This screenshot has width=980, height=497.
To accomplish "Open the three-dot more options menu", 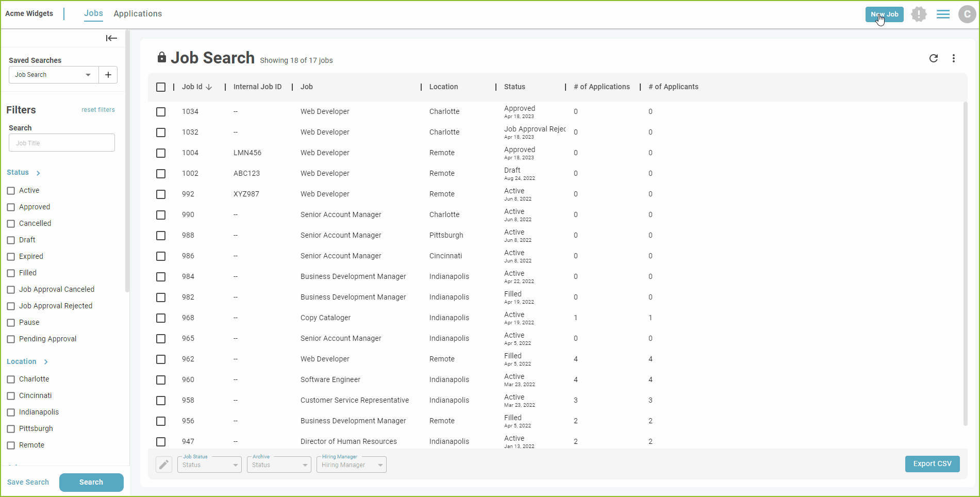I will tap(954, 58).
